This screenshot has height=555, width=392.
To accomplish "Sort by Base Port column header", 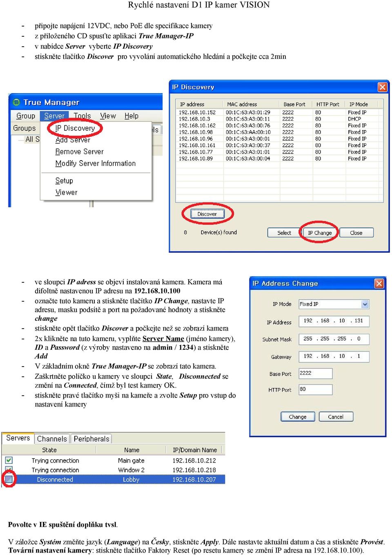I will [296, 104].
